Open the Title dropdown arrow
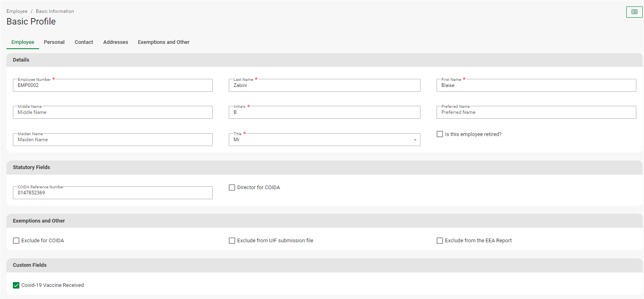Image resolution: width=644 pixels, height=299 pixels. point(415,140)
